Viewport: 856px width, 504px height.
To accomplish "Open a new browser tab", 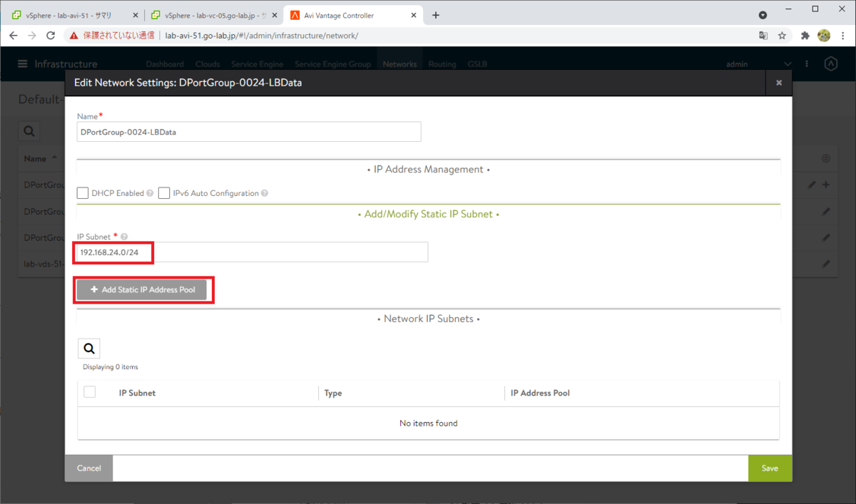I will coord(436,15).
